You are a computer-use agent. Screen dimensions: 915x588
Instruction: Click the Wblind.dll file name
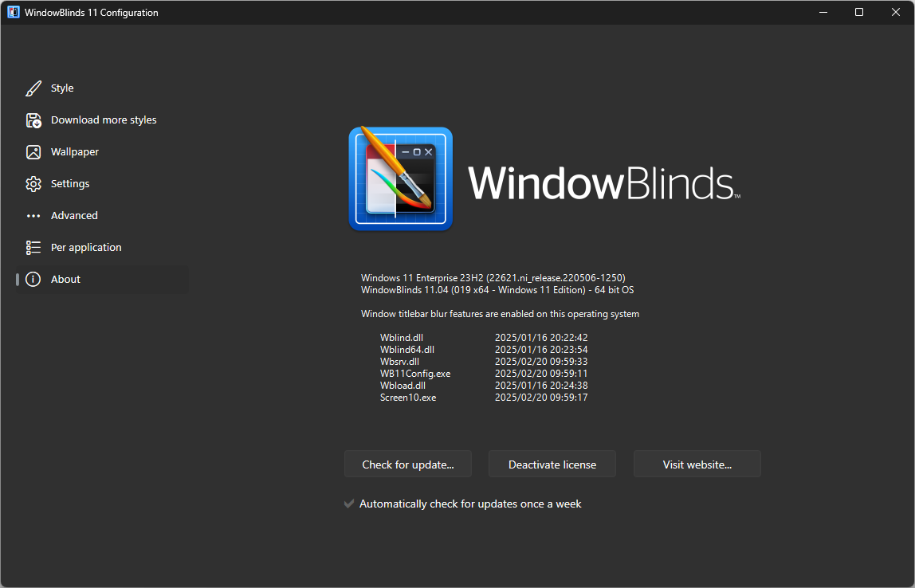[402, 338]
